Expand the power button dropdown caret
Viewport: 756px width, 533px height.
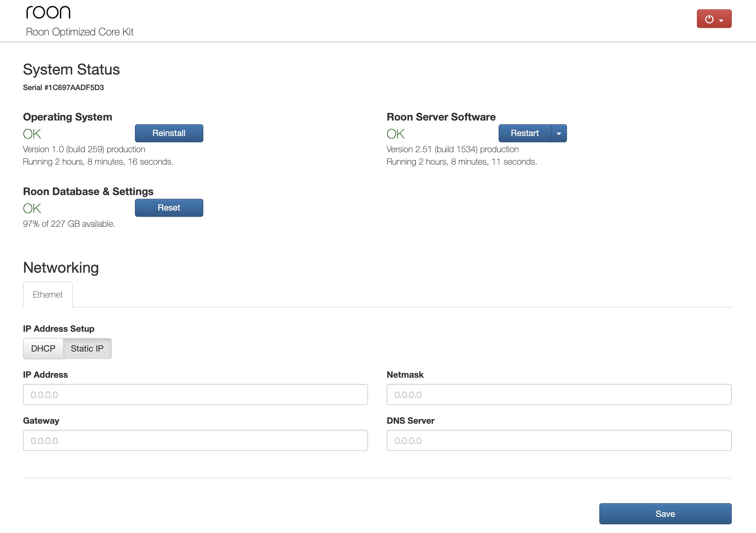721,20
